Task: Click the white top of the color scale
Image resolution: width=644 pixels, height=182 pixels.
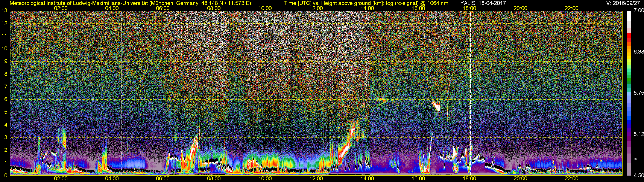Action: click(x=629, y=16)
